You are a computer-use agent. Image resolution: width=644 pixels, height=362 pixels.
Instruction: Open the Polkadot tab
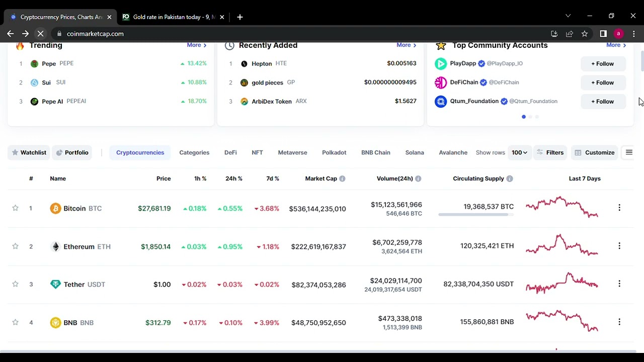334,152
